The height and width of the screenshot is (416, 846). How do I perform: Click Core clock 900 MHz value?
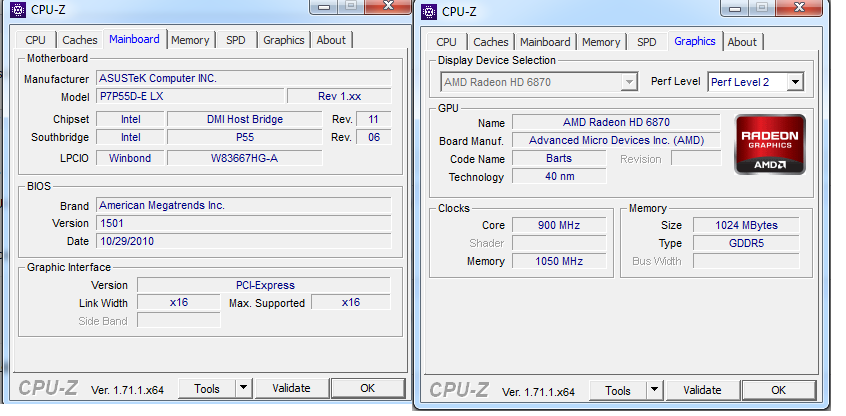coord(559,226)
